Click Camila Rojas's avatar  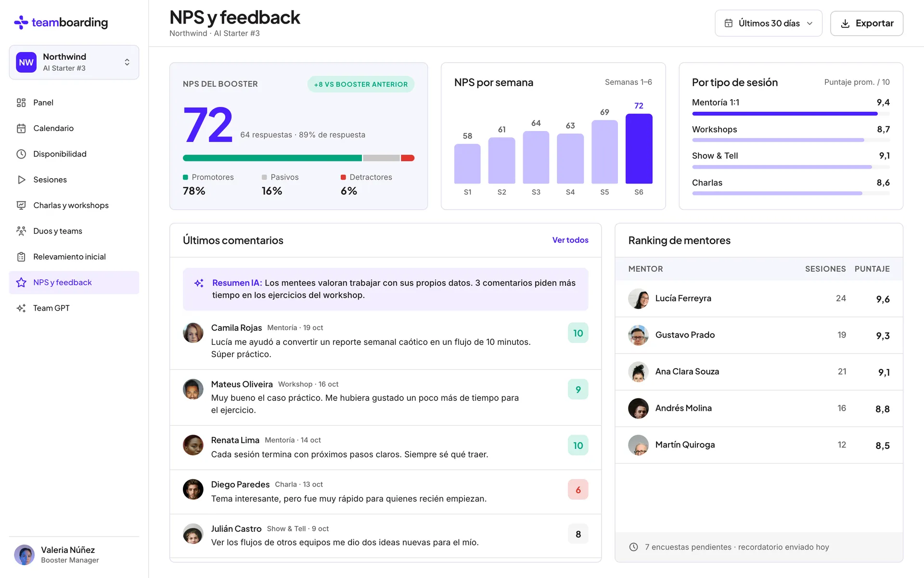coord(193,333)
